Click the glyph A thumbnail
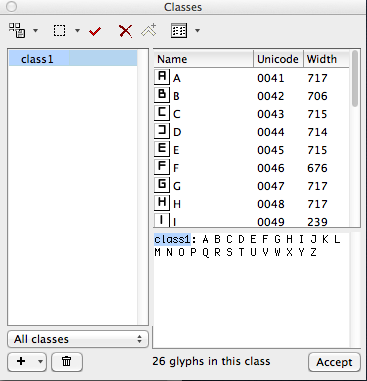The height and width of the screenshot is (381, 367). click(x=162, y=76)
